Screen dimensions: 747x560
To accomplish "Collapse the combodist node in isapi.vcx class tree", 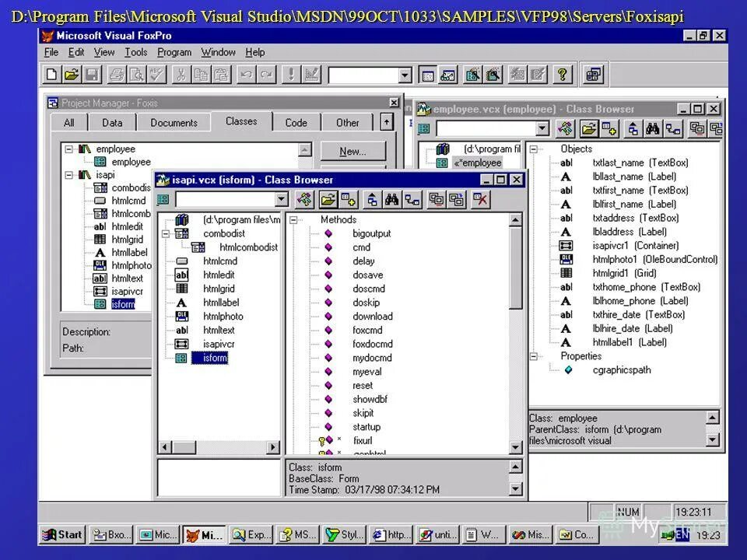I will coord(165,234).
